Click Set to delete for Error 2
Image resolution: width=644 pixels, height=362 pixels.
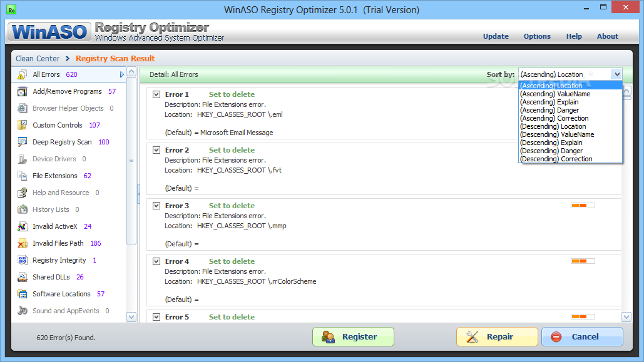(x=232, y=150)
